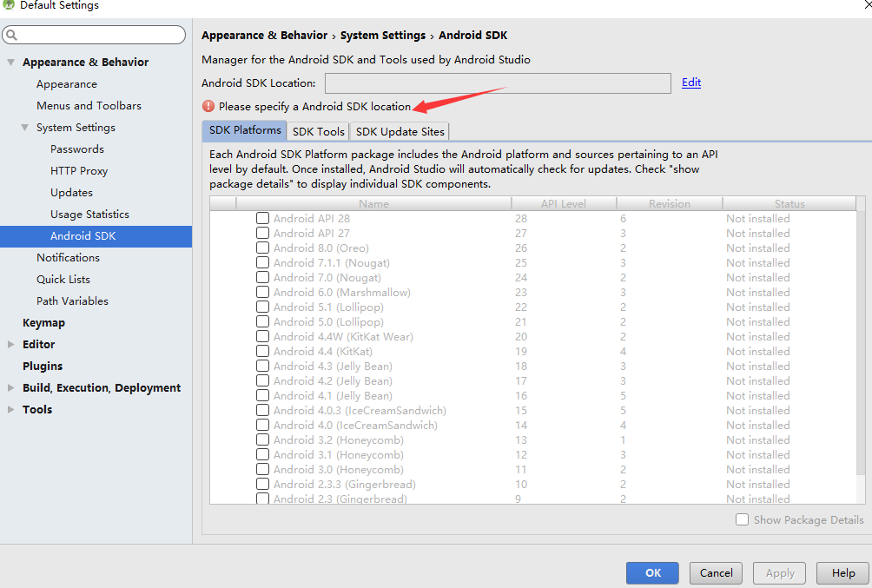
Task: Open the Keymap settings page
Action: point(44,322)
